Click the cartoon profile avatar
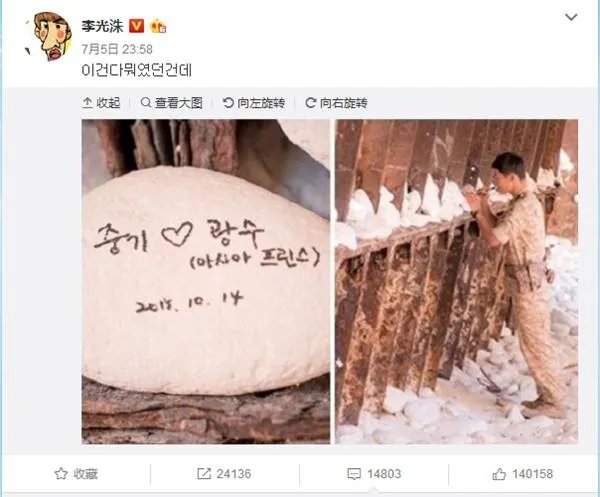 click(x=49, y=36)
